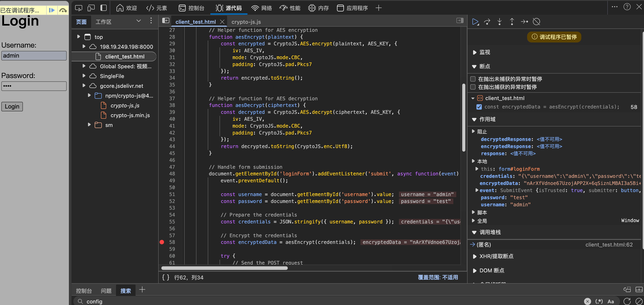Image resolution: width=644 pixels, height=305 pixels.
Task: Open the DevTools help icon
Action: 627,7
